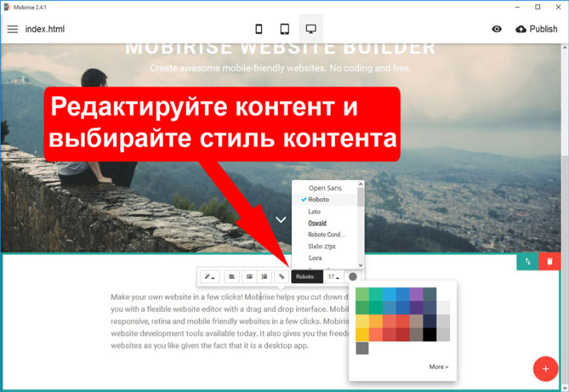Screen dimensions: 569x392
Task: Choose Oswald from font list
Action: [x=317, y=223]
